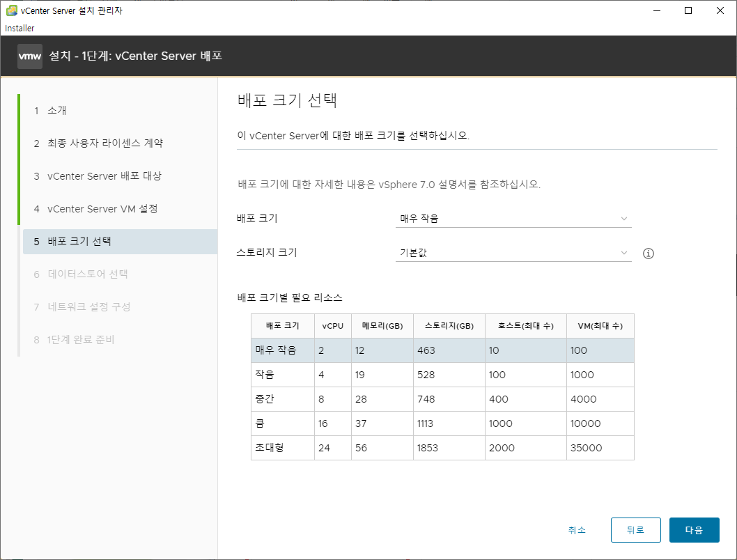Select the 중간 table row
737x560 pixels.
point(442,399)
